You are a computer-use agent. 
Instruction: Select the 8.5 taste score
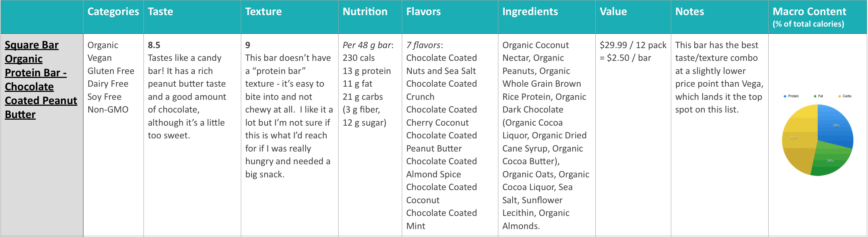(x=154, y=45)
